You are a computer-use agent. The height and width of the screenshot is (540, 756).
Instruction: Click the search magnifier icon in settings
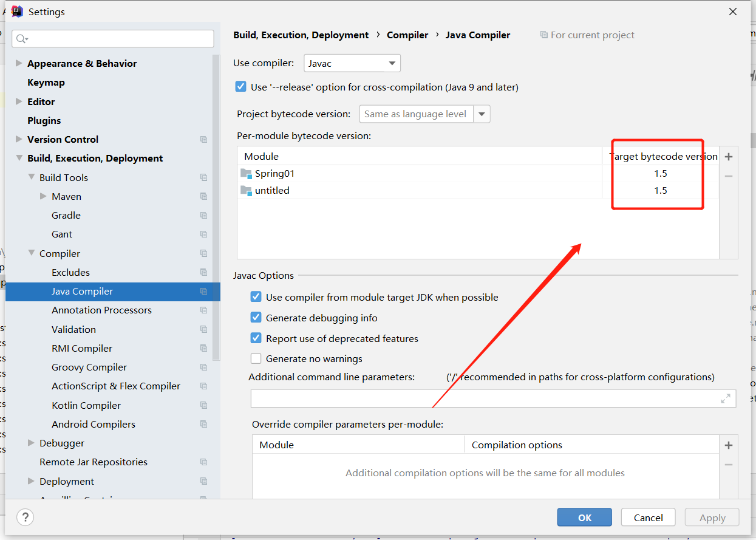coord(21,39)
